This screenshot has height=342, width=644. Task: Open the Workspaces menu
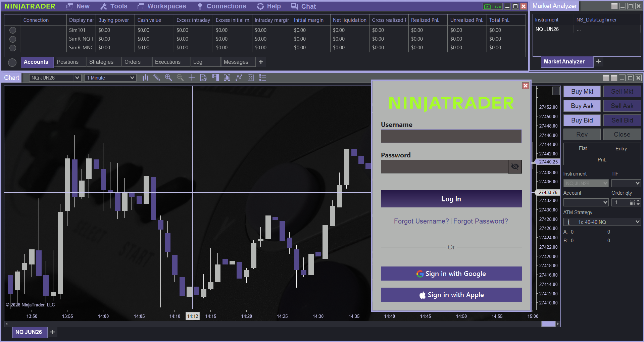pyautogui.click(x=162, y=6)
